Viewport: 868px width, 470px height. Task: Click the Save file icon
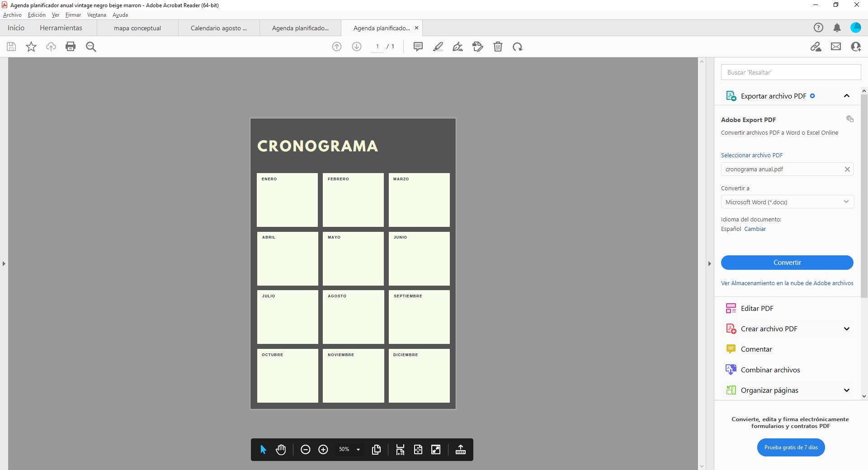[x=11, y=47]
